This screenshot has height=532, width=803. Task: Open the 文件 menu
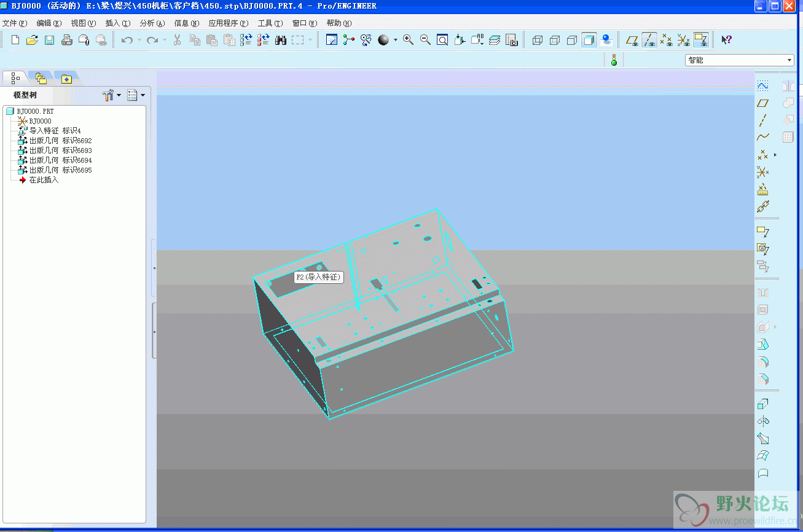click(15, 23)
